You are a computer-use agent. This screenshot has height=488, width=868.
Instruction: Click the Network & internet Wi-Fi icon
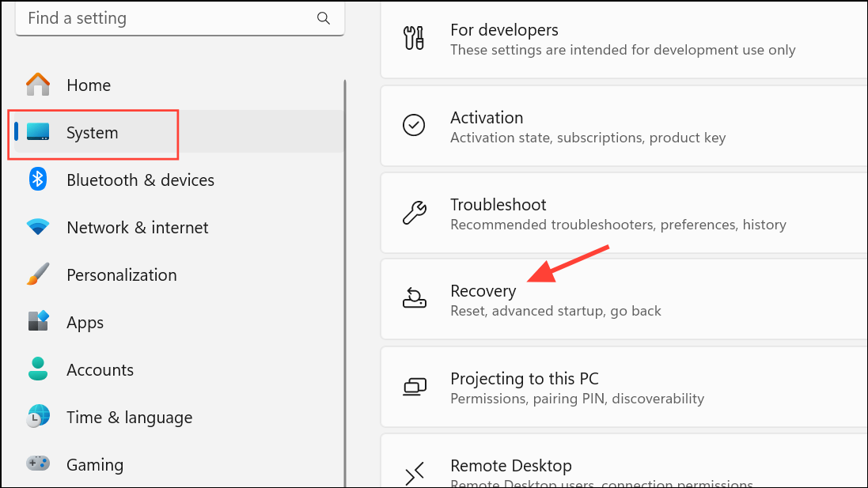[x=37, y=227]
